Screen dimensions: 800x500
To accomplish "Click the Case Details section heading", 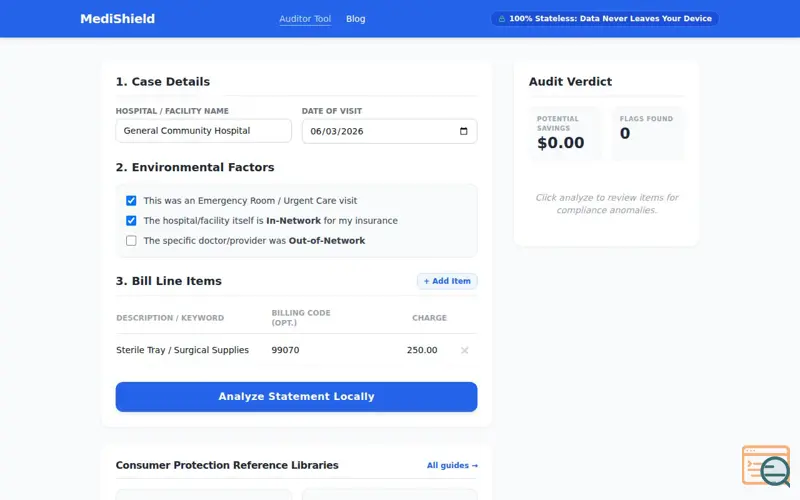I will click(x=163, y=82).
